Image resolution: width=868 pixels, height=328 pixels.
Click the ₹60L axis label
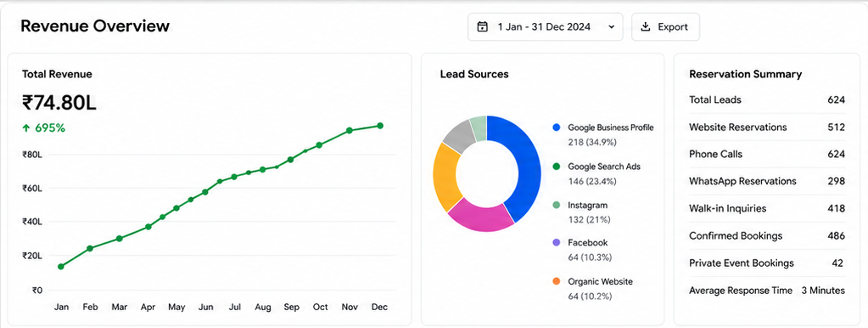pyautogui.click(x=32, y=189)
